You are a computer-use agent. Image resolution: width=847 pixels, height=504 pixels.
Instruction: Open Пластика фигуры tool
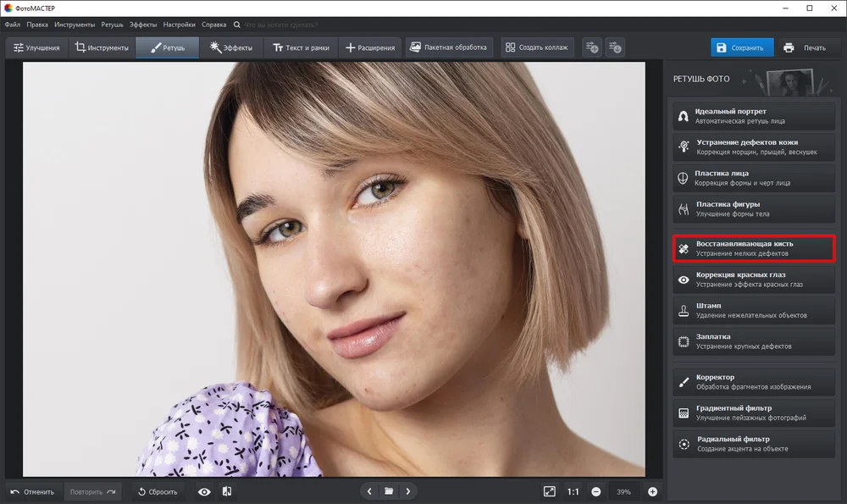tap(754, 208)
